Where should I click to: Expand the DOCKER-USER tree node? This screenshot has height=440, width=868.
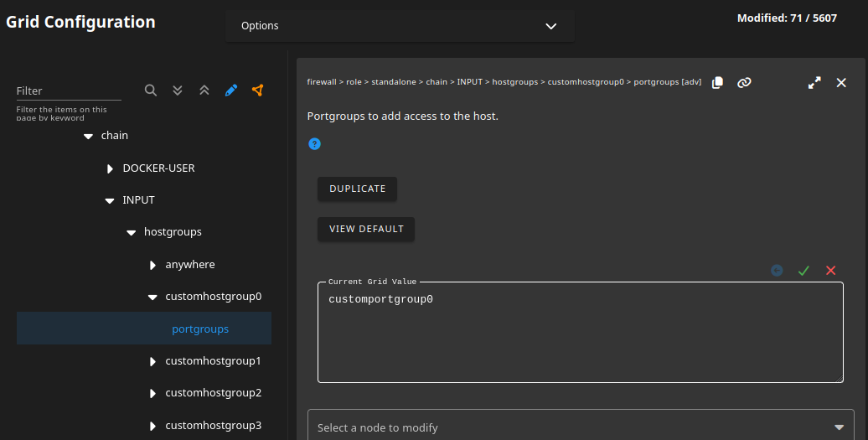point(110,168)
